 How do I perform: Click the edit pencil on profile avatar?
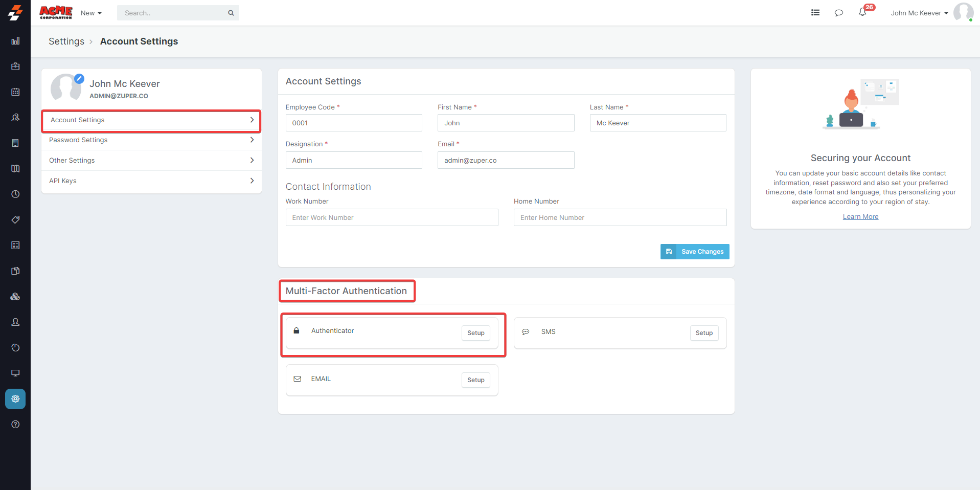click(x=79, y=79)
